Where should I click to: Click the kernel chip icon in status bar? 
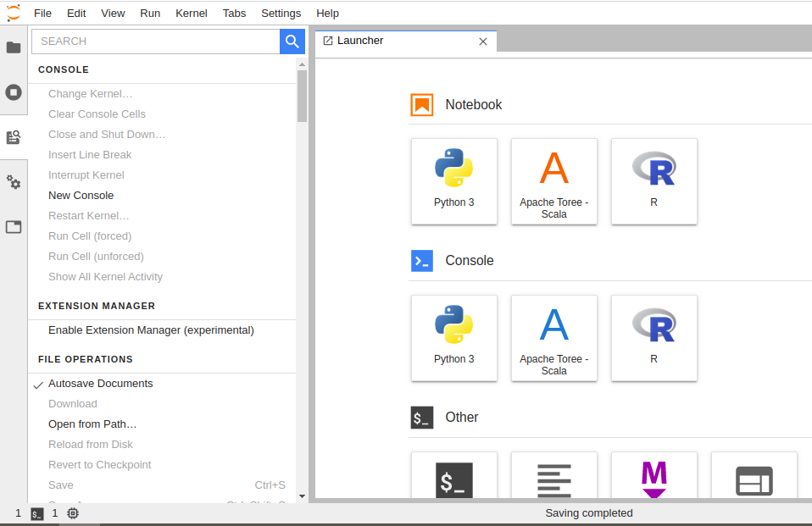point(73,513)
